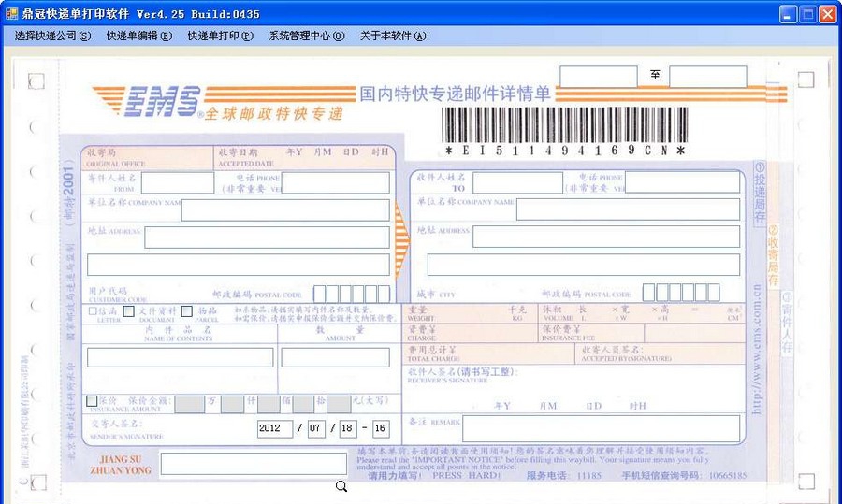Click the 拾 insurance amount box
The height and width of the screenshot is (504, 842).
(x=303, y=404)
